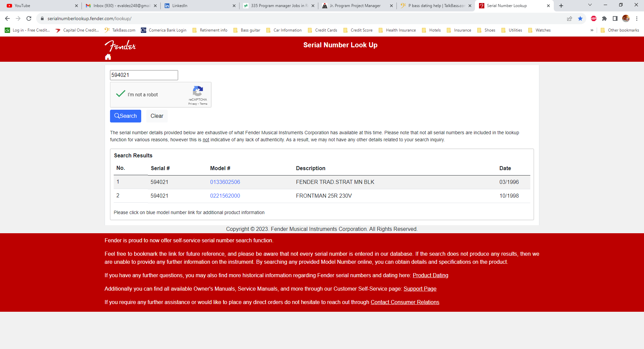This screenshot has height=349, width=644.
Task: Open the Other bookmarks folder
Action: 620,30
